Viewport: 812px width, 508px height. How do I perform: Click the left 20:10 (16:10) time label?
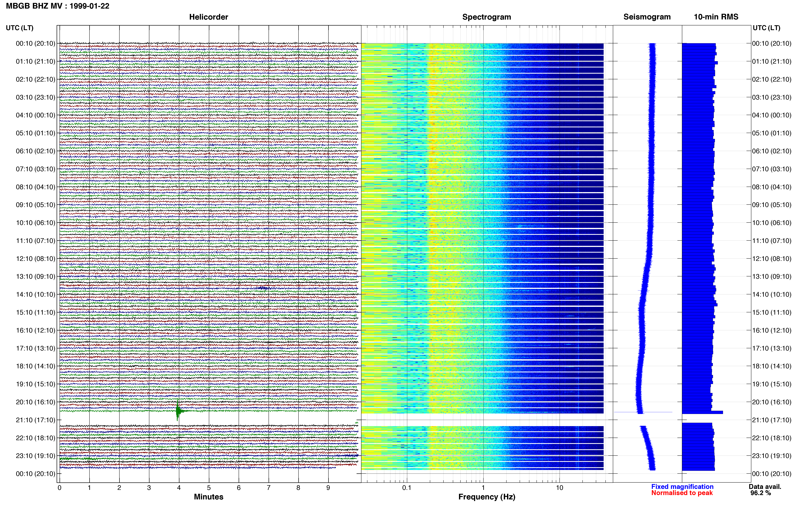(x=35, y=402)
